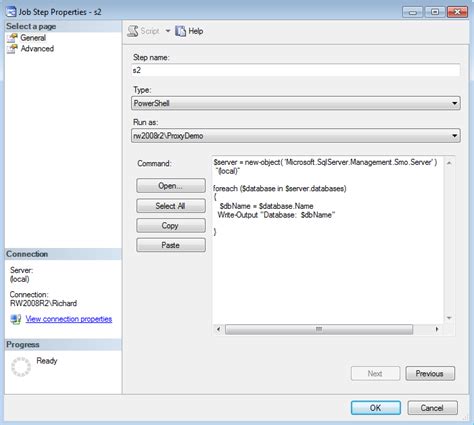The width and height of the screenshot is (474, 425).
Task: Click the '$dbName = $database.Name' line
Action: pos(266,206)
